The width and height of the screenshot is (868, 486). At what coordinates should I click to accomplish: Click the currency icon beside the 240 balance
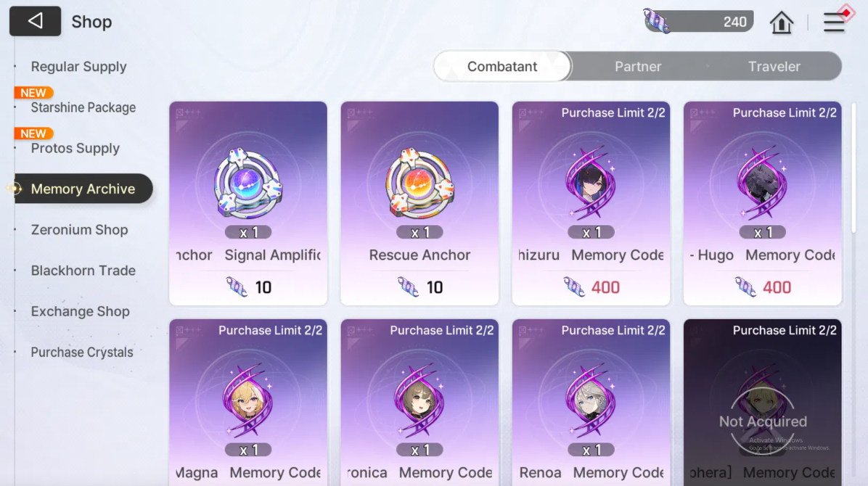(657, 21)
